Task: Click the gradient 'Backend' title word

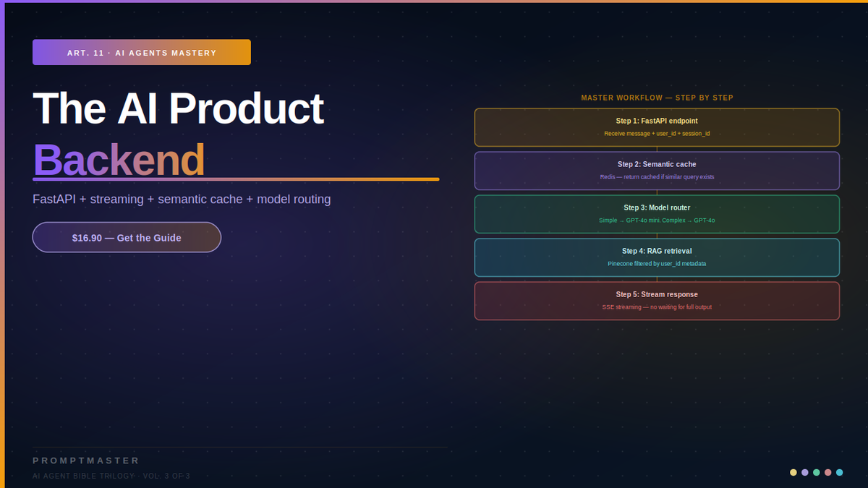Action: point(119,160)
